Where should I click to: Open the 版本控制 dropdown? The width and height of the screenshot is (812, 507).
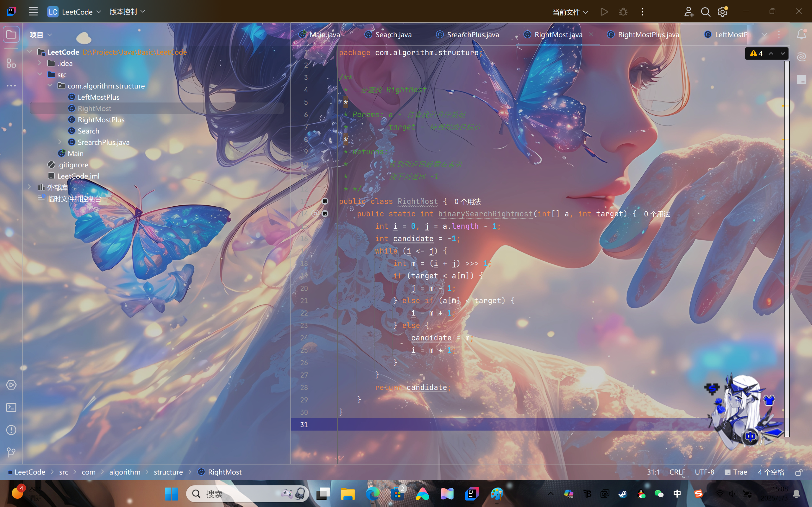127,12
